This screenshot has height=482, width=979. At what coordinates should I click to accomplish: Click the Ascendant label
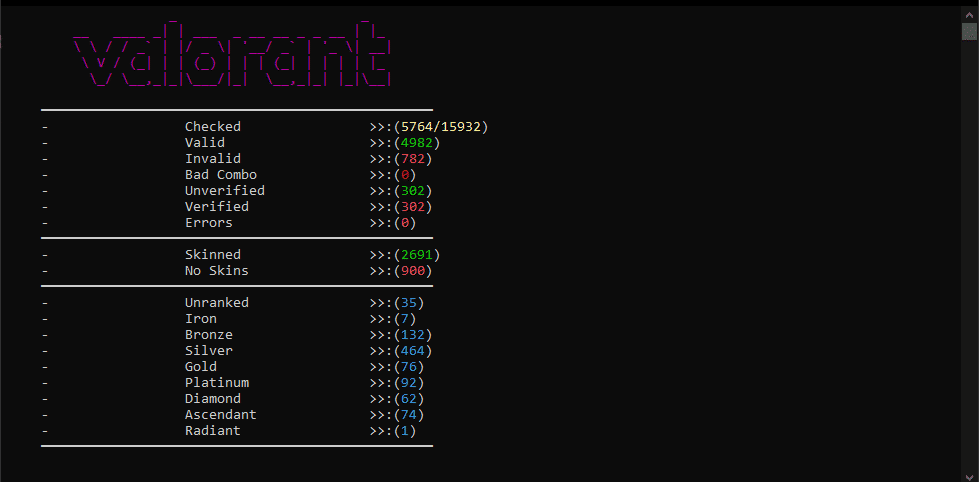(220, 415)
